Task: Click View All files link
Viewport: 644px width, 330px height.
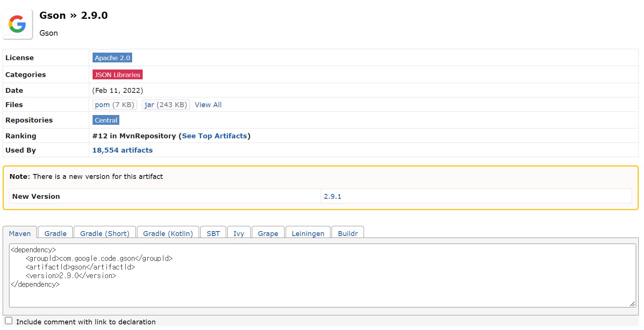Action: 208,105
